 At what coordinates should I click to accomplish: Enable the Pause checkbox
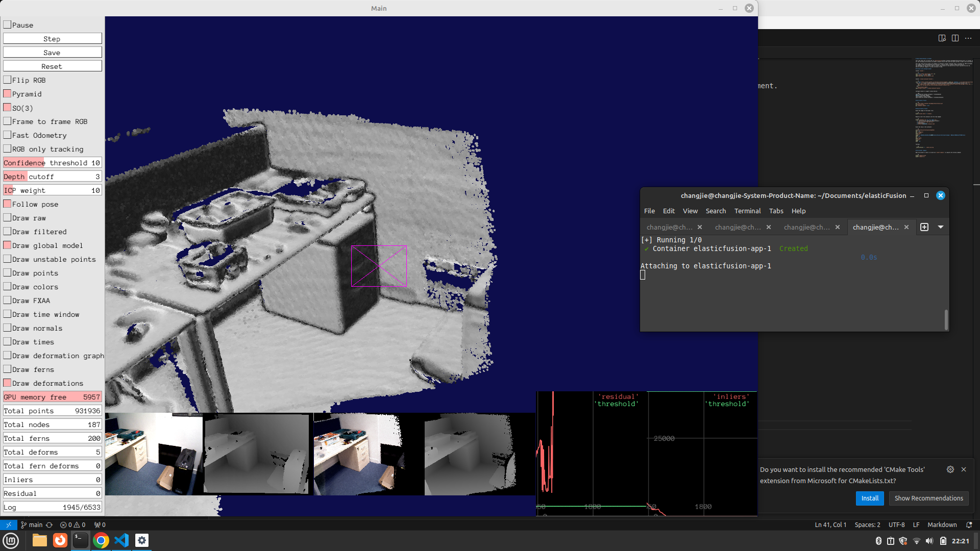tap(7, 24)
